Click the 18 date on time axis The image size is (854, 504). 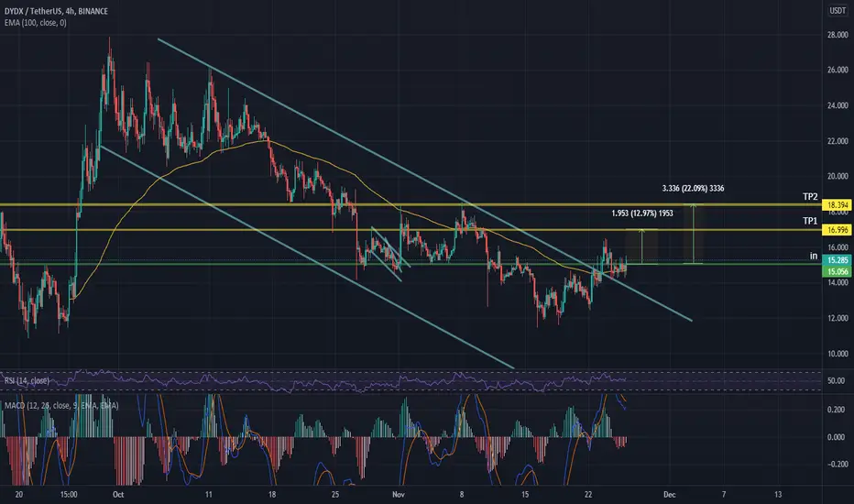(272, 495)
